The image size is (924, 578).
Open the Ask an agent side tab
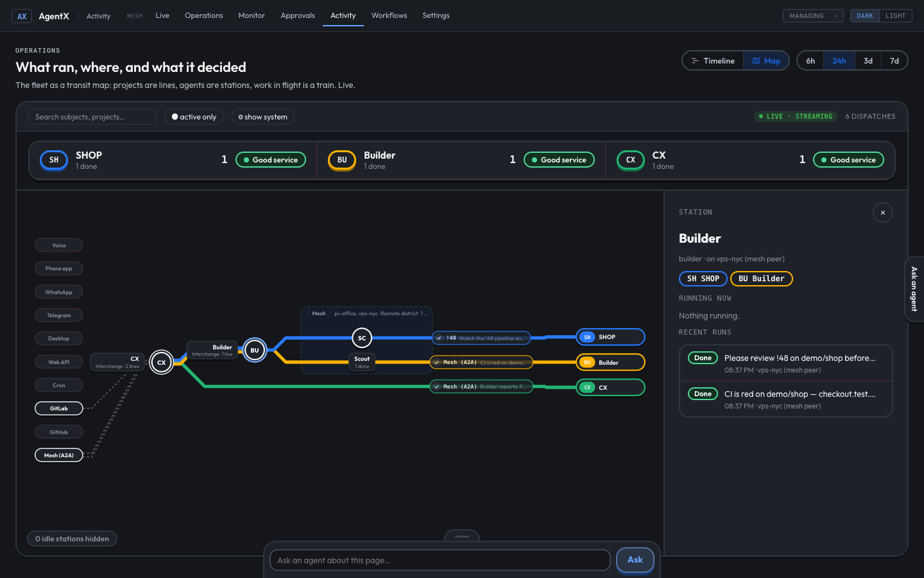(x=914, y=289)
